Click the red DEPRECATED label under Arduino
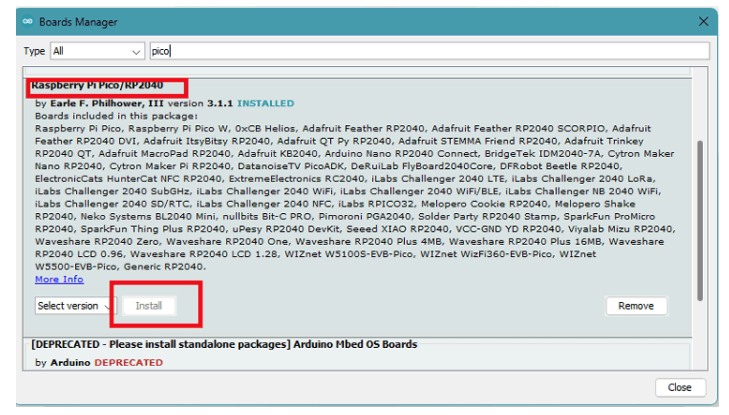 coord(128,362)
